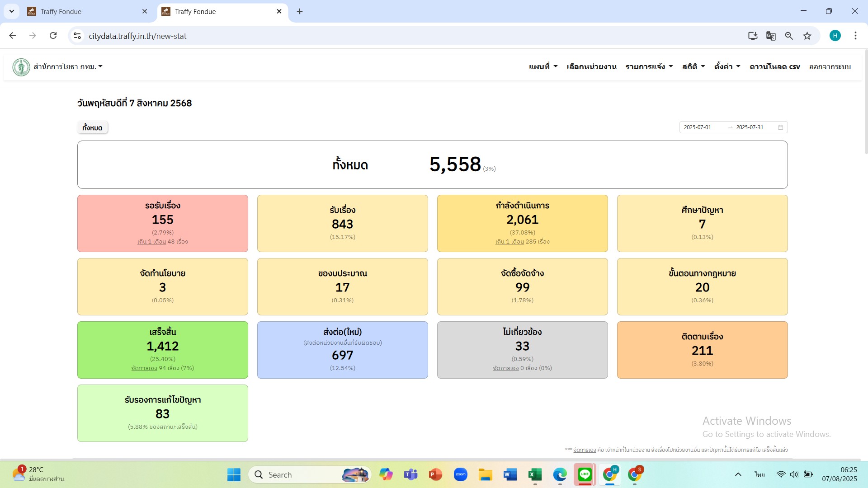Screen dimensions: 868x488
Task: Show hidden system tray icons
Action: (738, 474)
